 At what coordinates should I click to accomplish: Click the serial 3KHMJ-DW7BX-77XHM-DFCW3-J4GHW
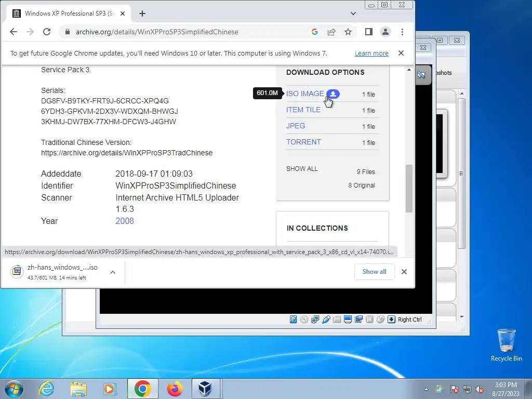point(109,122)
